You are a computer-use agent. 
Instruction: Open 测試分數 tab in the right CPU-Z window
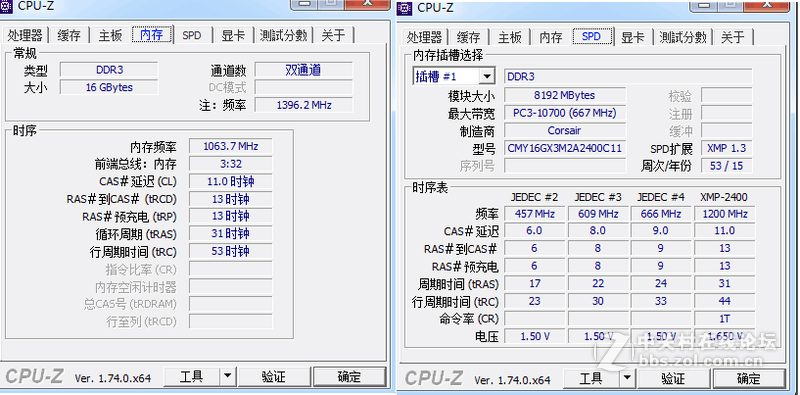click(683, 37)
